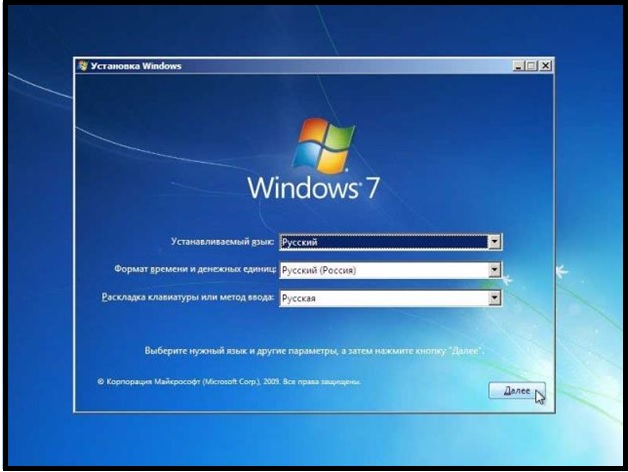Click the Корпорация Майкрософт copyright text
Viewport: 628px width, 472px height.
pos(229,381)
